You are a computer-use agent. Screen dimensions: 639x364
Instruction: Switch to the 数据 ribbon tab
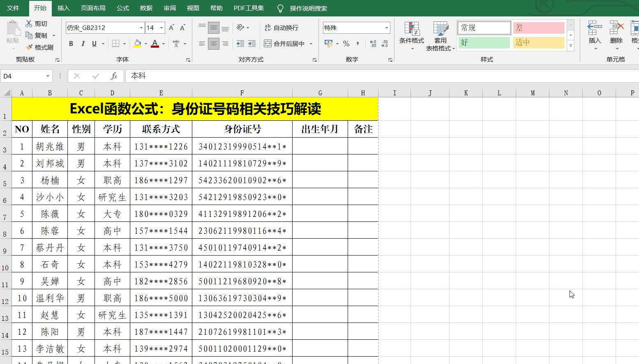point(146,7)
